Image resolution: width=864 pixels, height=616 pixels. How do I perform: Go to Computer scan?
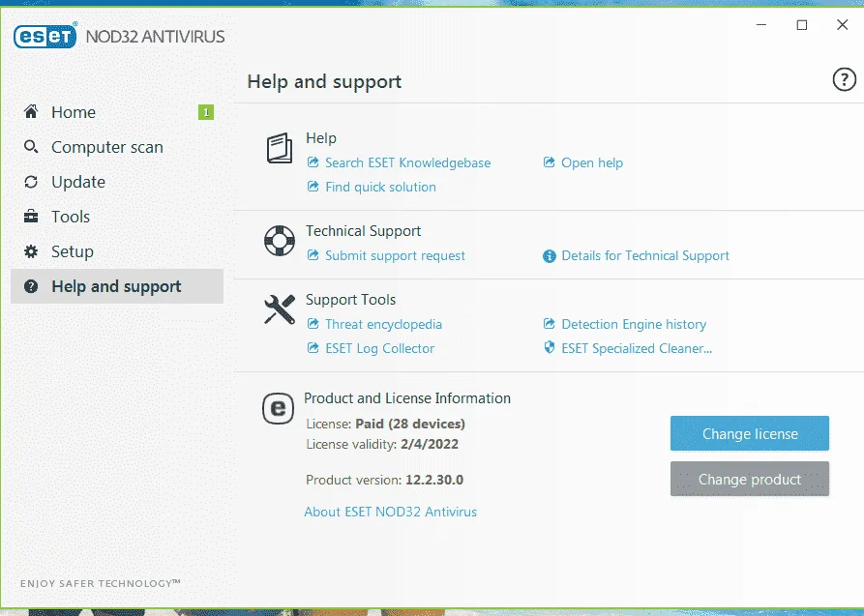[117, 147]
